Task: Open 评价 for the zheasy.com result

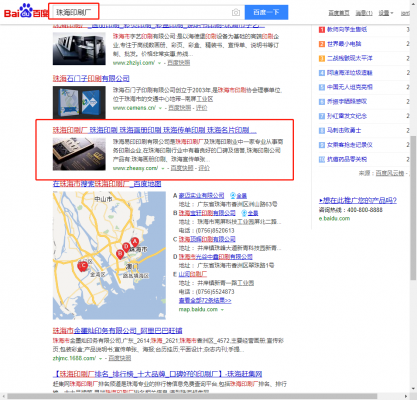Action: pos(204,168)
